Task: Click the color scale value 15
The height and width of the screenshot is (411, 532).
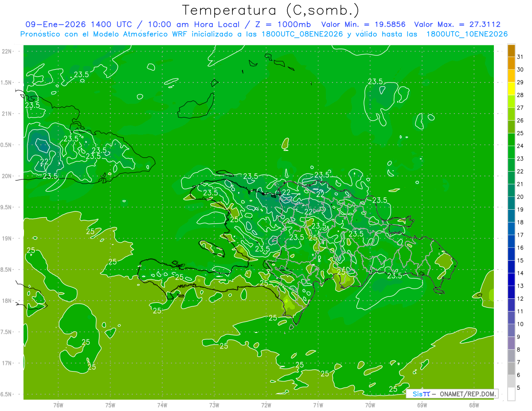Action: [520, 261]
